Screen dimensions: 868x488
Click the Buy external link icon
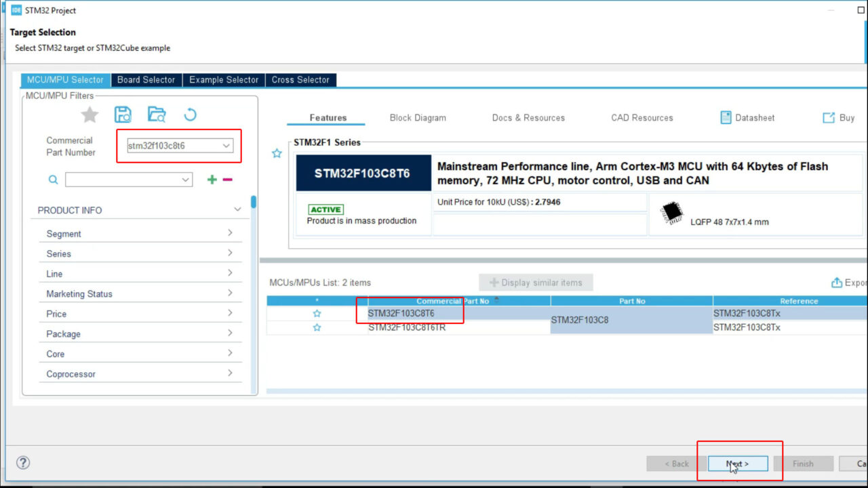pyautogui.click(x=829, y=117)
